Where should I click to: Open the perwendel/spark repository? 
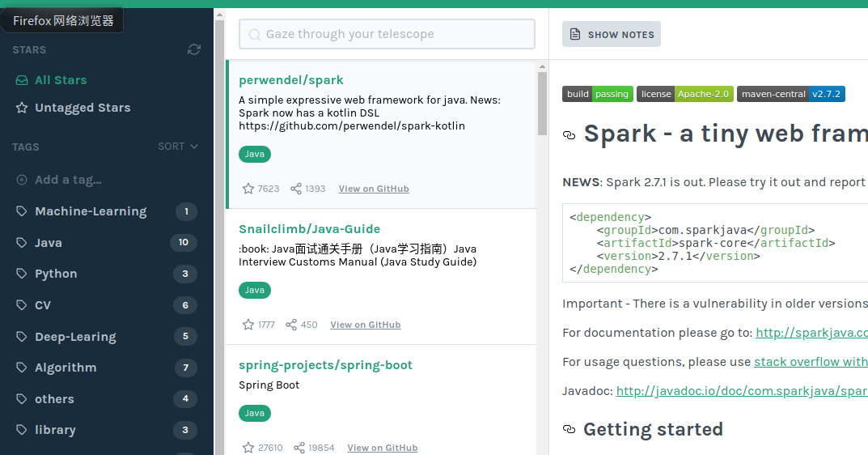pos(290,80)
